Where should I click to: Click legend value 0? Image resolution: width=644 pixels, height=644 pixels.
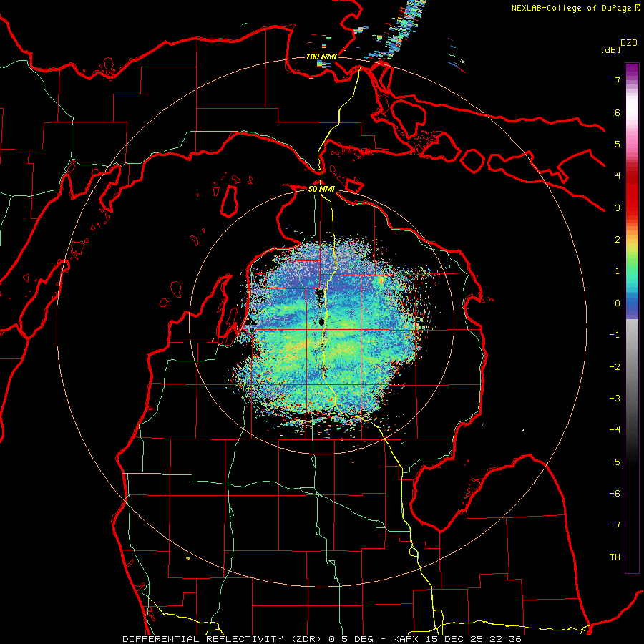point(618,303)
